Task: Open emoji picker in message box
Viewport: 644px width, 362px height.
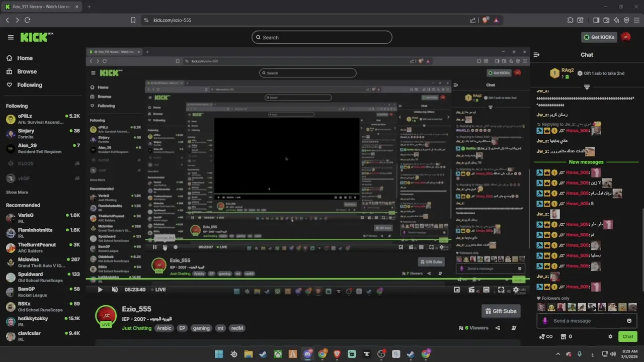Action: 629,321
